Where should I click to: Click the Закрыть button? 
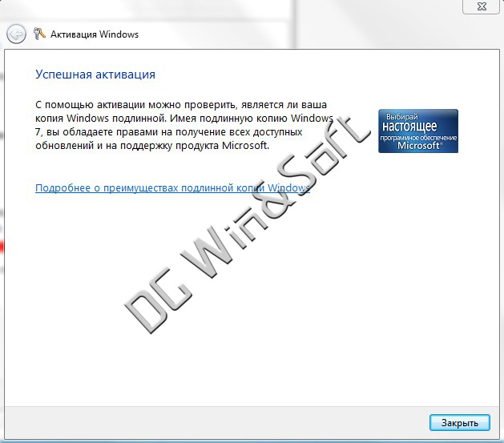460,423
